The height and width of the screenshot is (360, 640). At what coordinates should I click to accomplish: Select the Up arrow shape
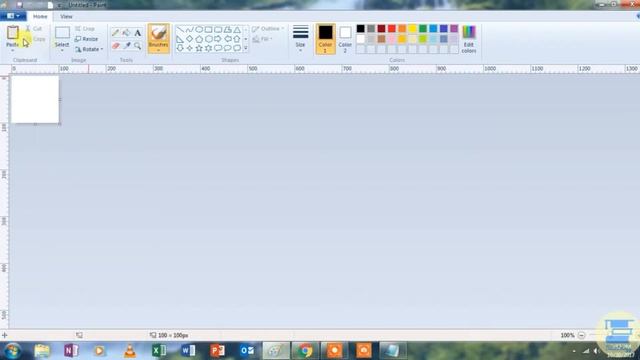pos(237,39)
